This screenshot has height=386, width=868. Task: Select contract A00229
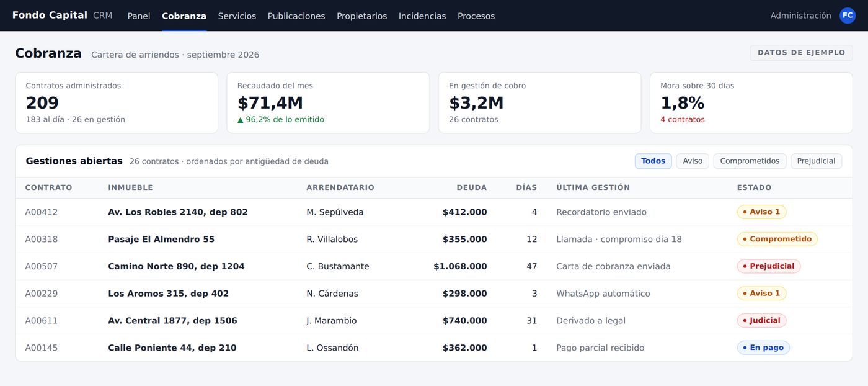42,294
